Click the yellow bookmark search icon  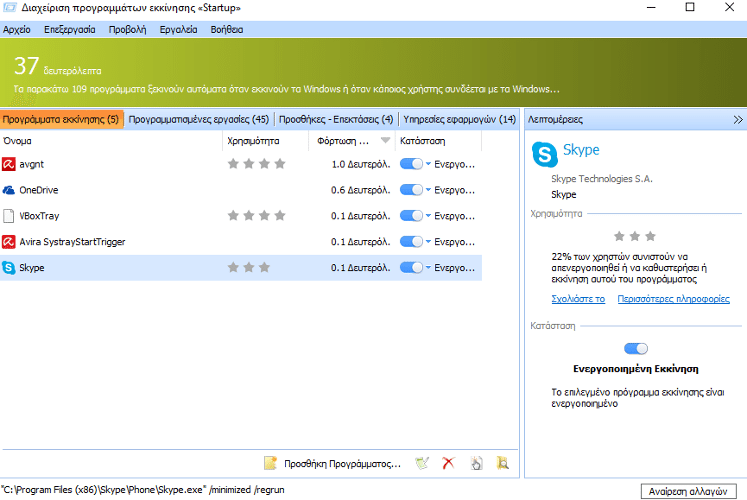pyautogui.click(x=503, y=463)
